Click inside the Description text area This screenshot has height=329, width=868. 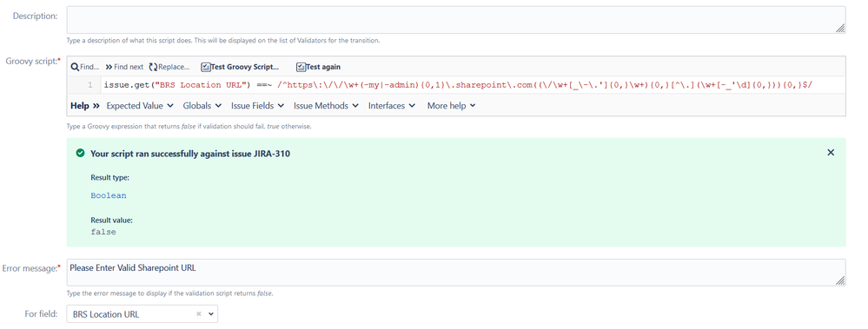tap(456, 20)
